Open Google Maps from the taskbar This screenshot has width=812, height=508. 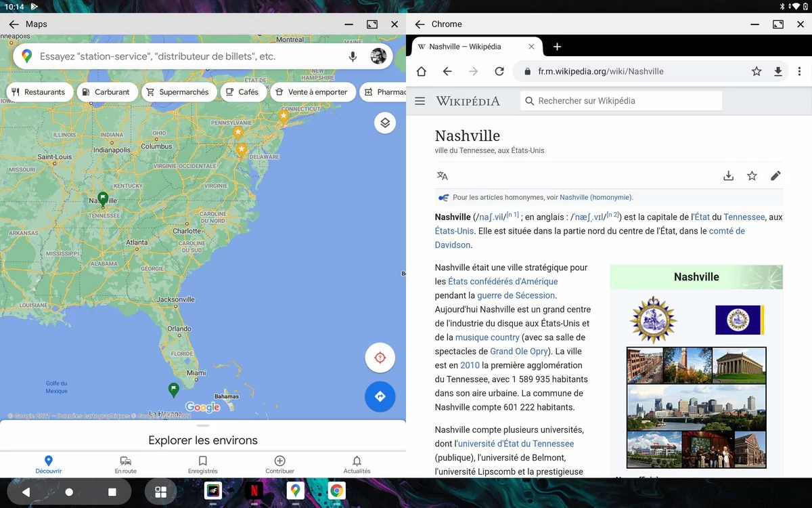(295, 491)
